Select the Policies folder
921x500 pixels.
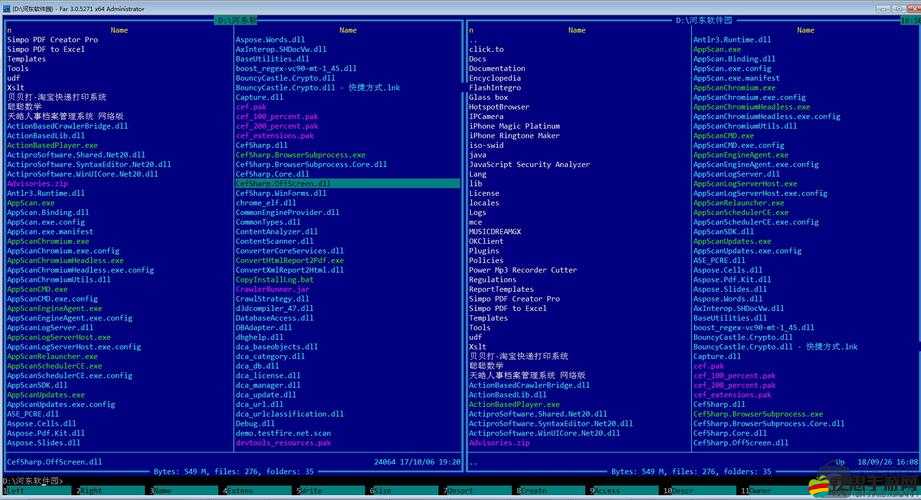(x=486, y=260)
